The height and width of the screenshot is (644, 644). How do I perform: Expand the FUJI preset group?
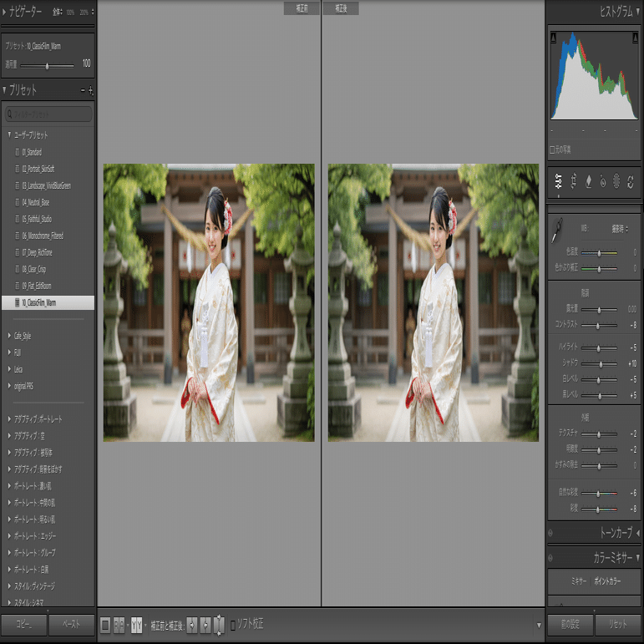[x=9, y=352]
